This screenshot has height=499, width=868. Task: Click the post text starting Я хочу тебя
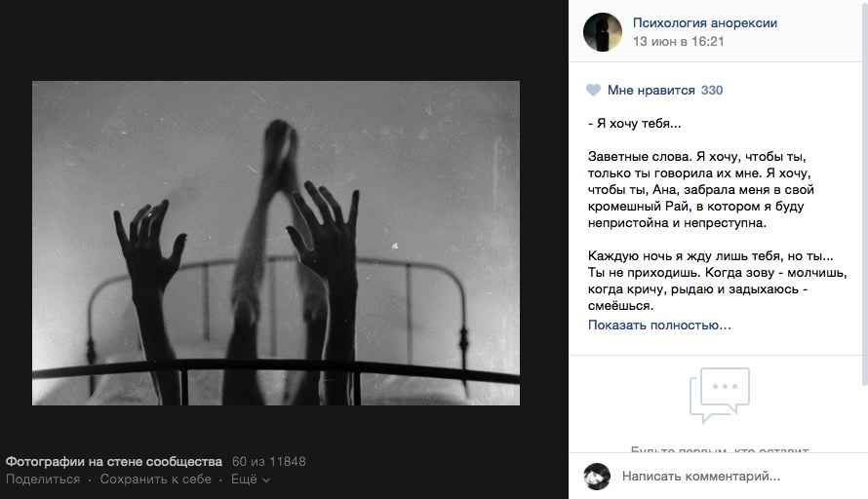point(718,214)
